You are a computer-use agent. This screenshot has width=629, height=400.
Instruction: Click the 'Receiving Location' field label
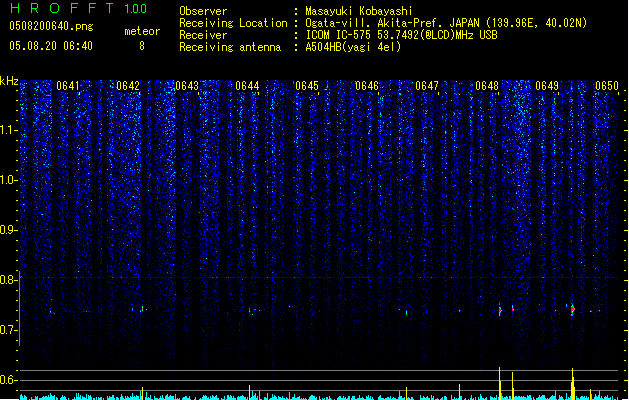click(233, 23)
